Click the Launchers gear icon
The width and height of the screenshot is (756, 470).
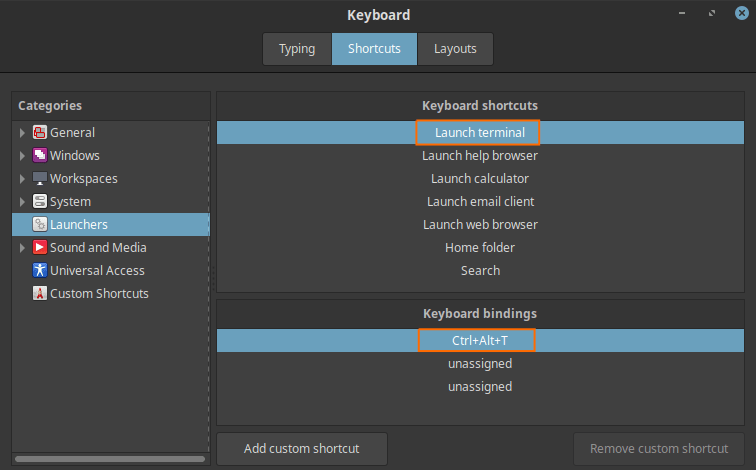[x=40, y=225]
